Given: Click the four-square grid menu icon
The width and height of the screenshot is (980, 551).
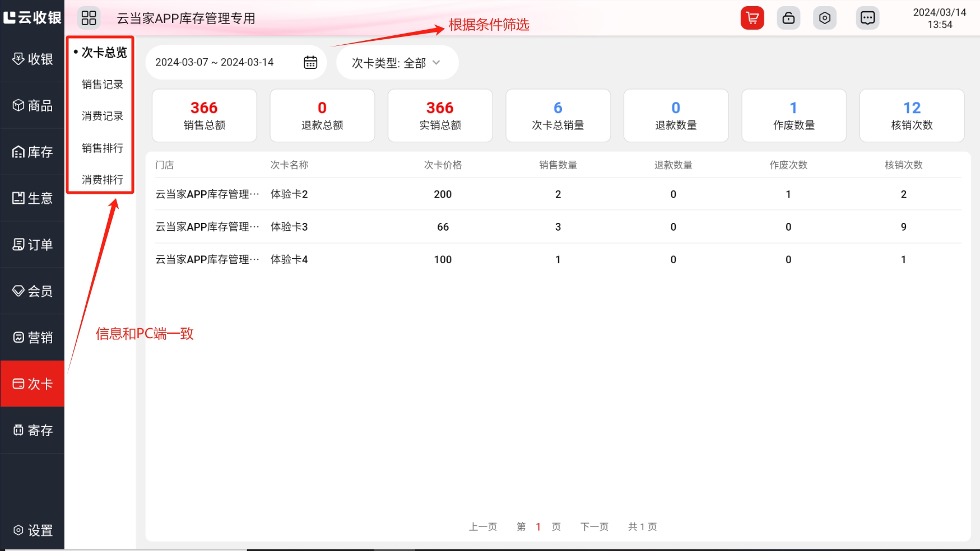Looking at the screenshot, I should pos(89,18).
